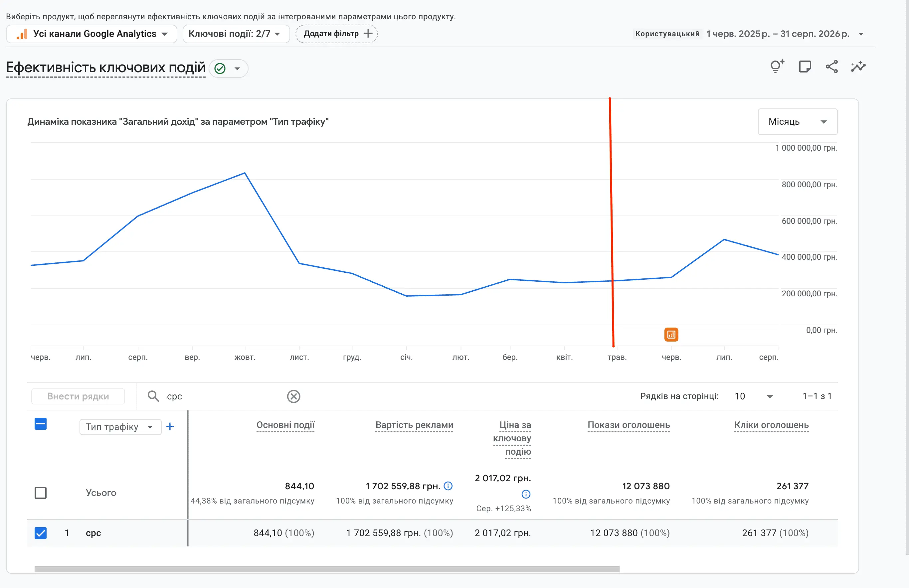Viewport: 909px width, 588px height.
Task: Show info for Ціна за ключову подію
Action: (526, 494)
